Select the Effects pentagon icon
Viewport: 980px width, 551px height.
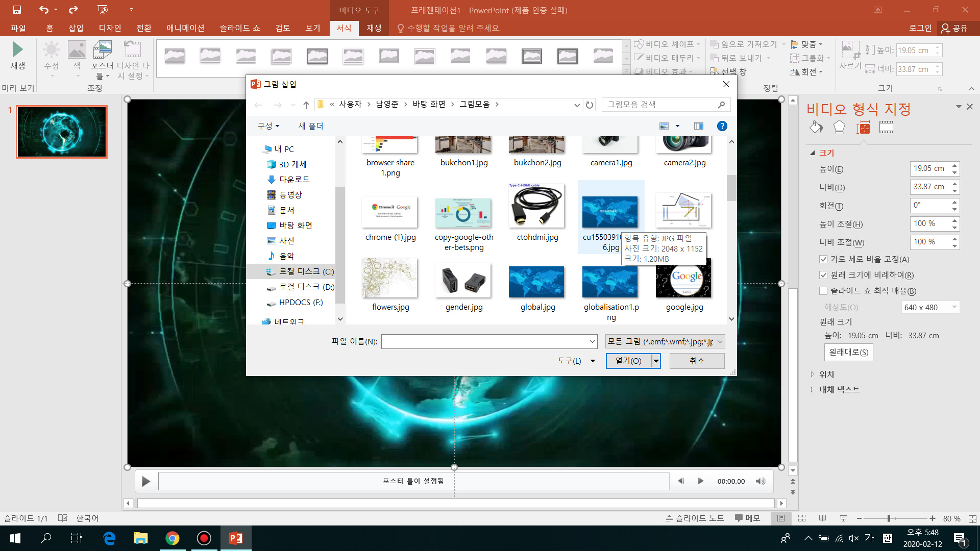(839, 128)
